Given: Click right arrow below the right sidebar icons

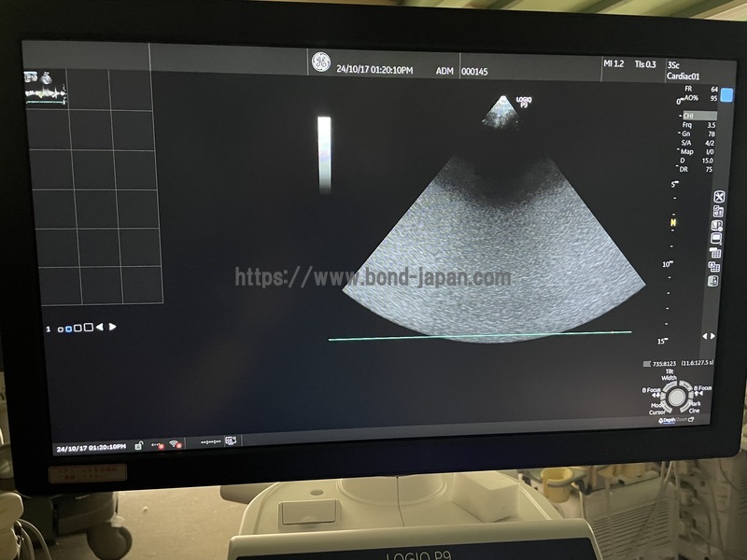Looking at the screenshot, I should pyautogui.click(x=714, y=336).
